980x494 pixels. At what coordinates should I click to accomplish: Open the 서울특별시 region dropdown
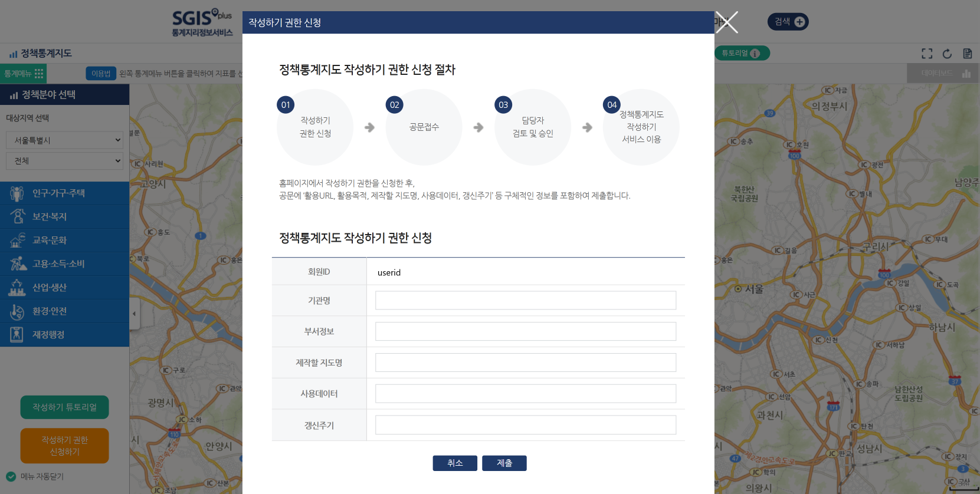click(x=65, y=140)
